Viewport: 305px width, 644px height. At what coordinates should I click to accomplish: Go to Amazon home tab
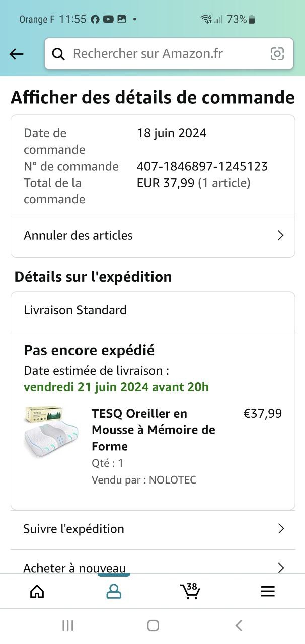(x=37, y=591)
